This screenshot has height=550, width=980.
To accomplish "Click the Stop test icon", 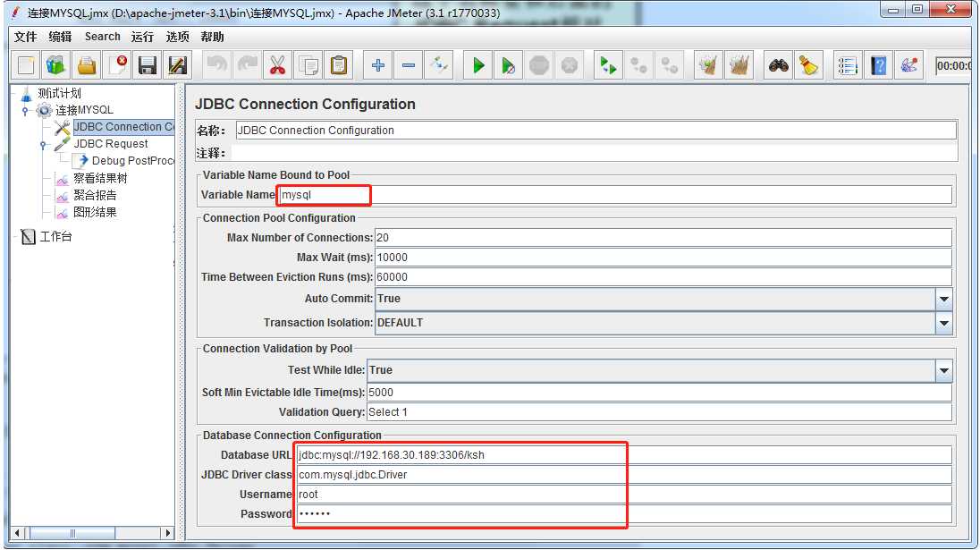I will 539,65.
